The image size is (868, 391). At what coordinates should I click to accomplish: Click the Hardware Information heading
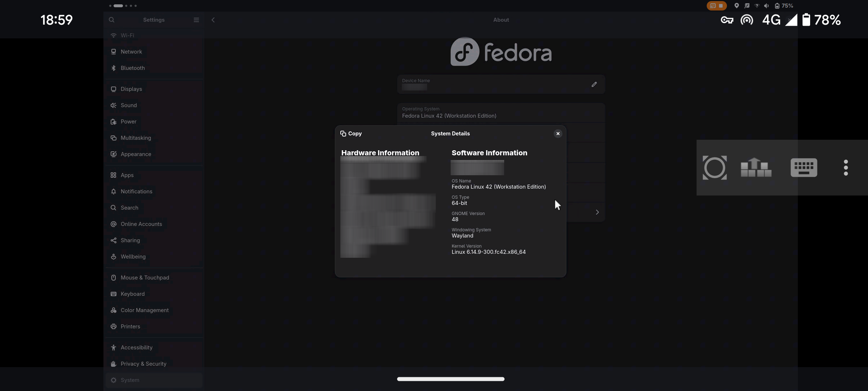(380, 153)
